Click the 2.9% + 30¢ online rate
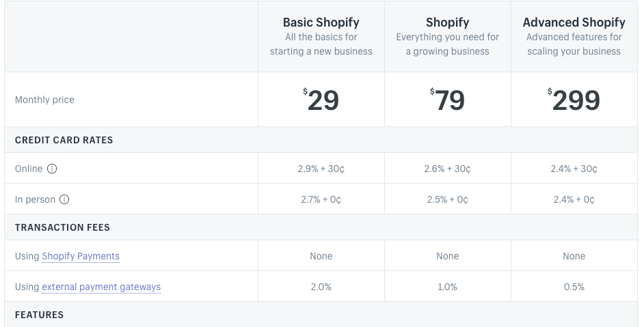 pos(321,169)
